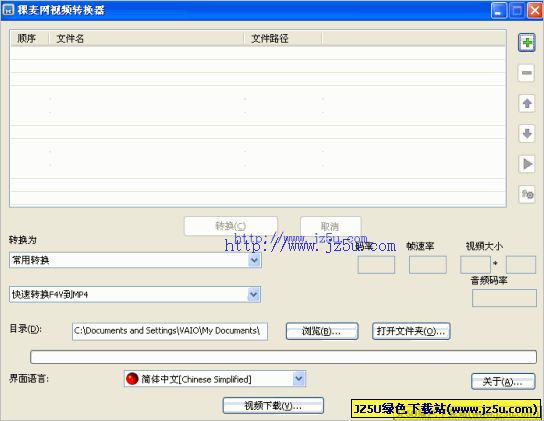Click the 顺序 column header

30,39
